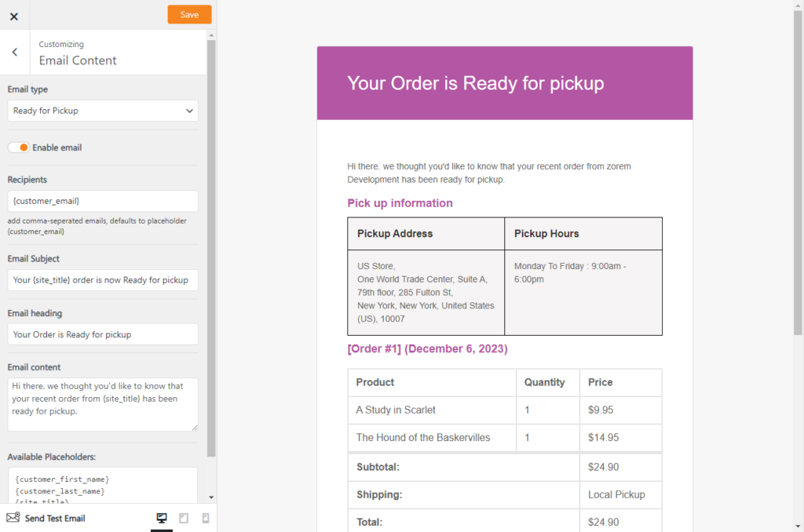Click the email content resize handle

pyautogui.click(x=194, y=427)
